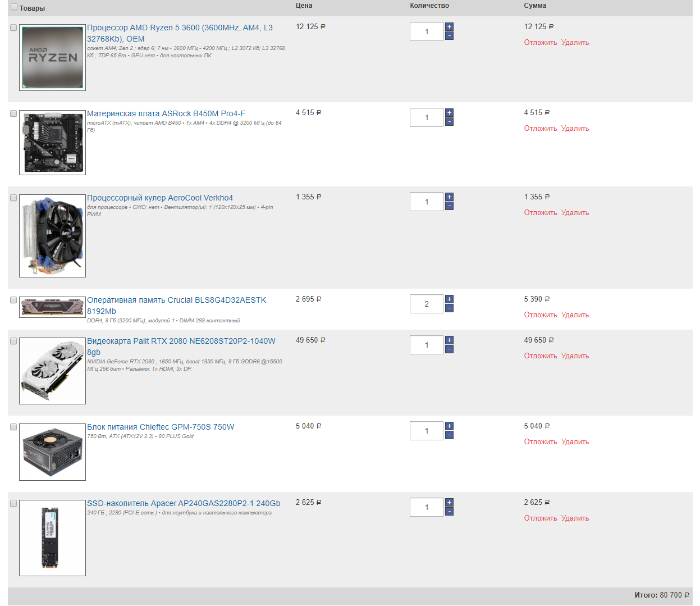Click Отложить for the Ryzen 5 3600 processor
Image resolution: width=700 pixels, height=606 pixels.
(x=541, y=43)
